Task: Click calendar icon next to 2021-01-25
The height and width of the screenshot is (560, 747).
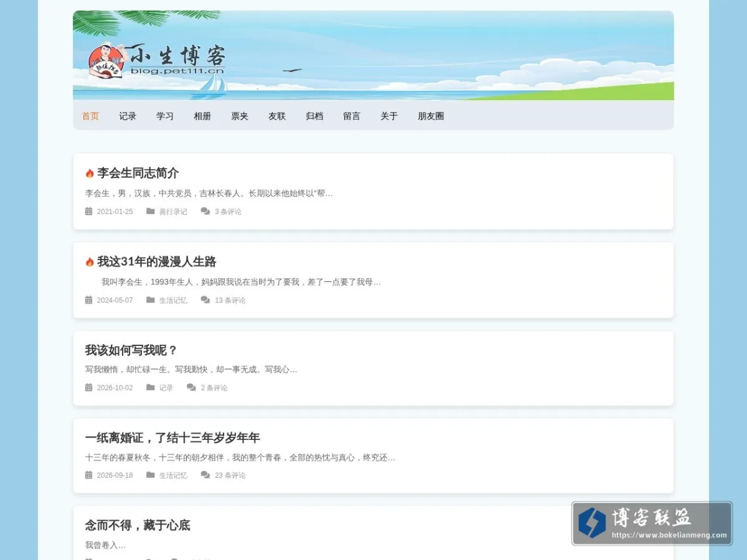Action: point(89,211)
